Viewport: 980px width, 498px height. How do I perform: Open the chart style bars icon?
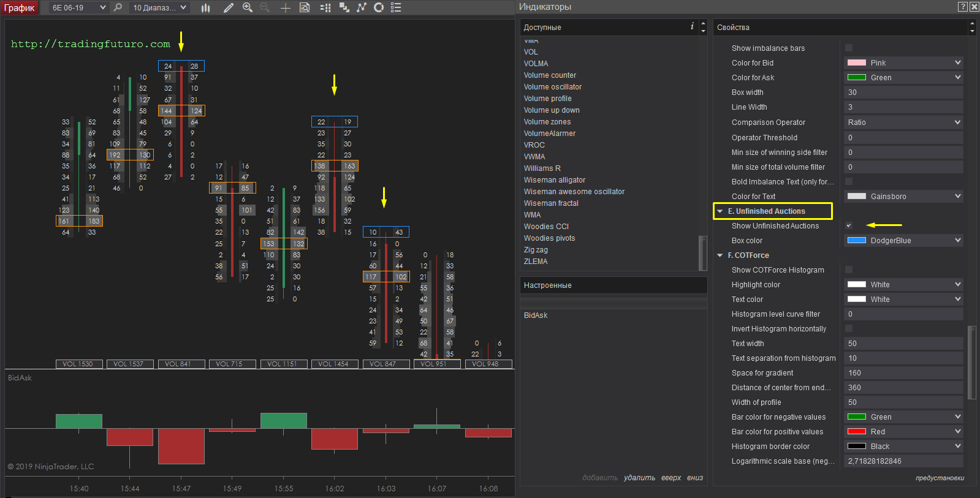click(x=206, y=8)
